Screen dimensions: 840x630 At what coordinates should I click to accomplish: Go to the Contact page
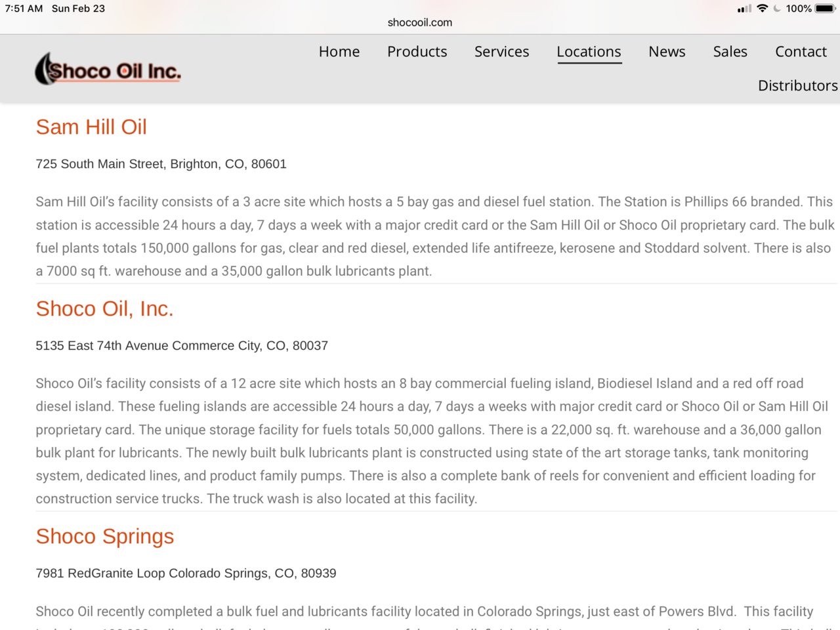tap(801, 51)
